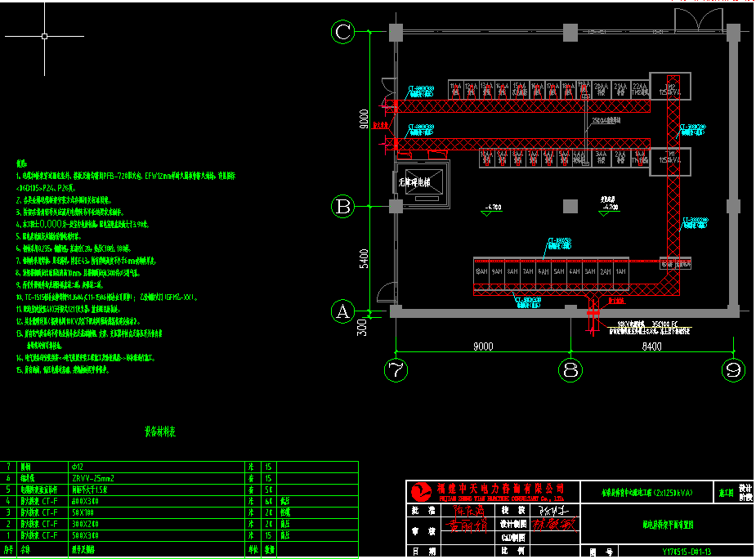Click cabinet label 5AH

pyautogui.click(x=559, y=271)
